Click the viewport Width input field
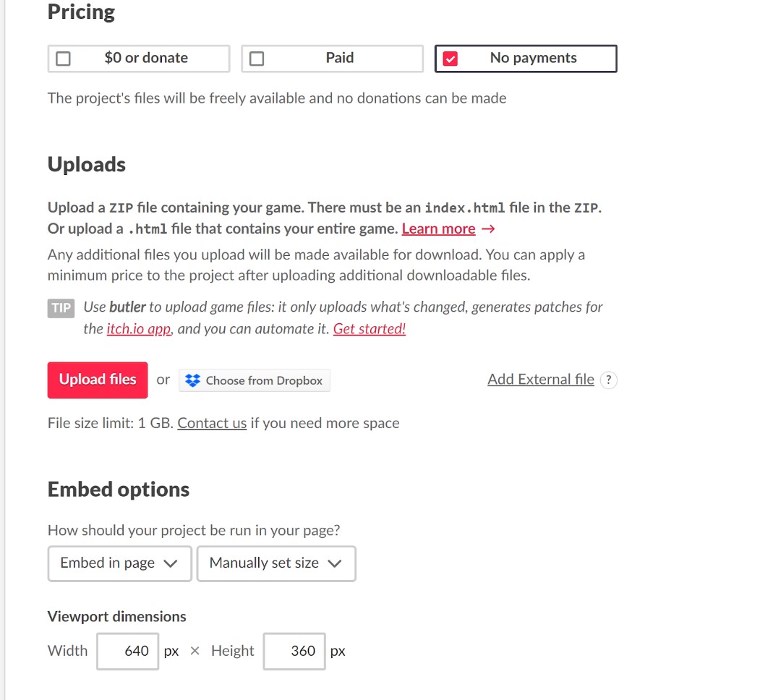The width and height of the screenshot is (773, 700). (x=128, y=652)
